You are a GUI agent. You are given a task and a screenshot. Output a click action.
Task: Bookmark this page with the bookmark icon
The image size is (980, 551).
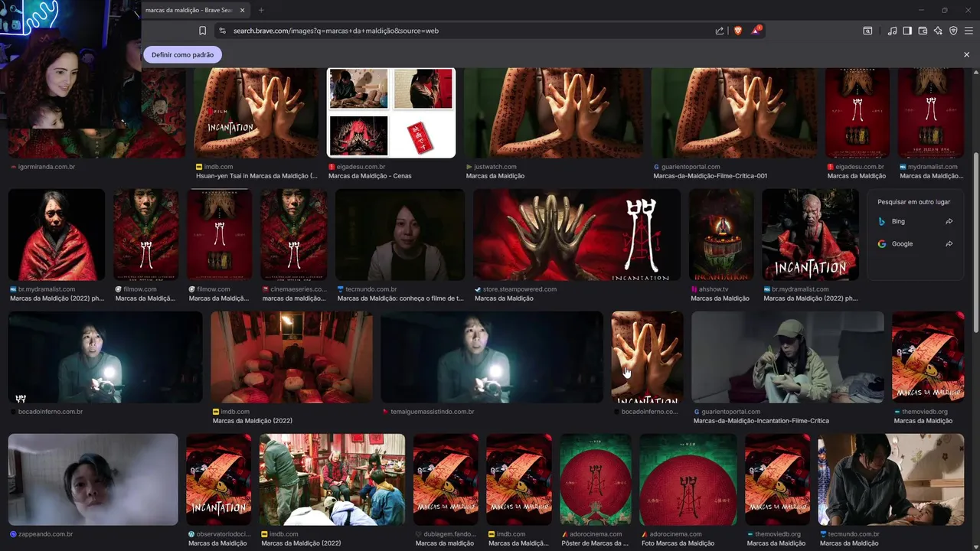click(202, 31)
